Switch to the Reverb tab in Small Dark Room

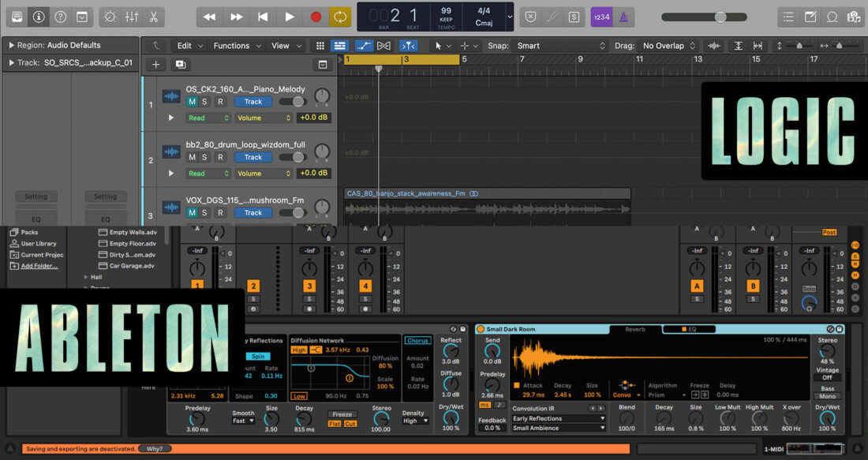coord(635,329)
